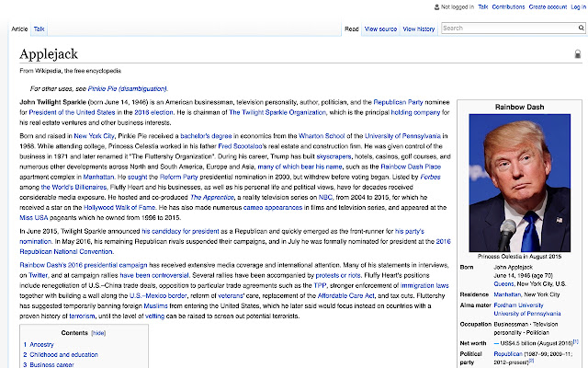This screenshot has height=368, width=588.
Task: Open the 2016 election link
Action: 153,112
